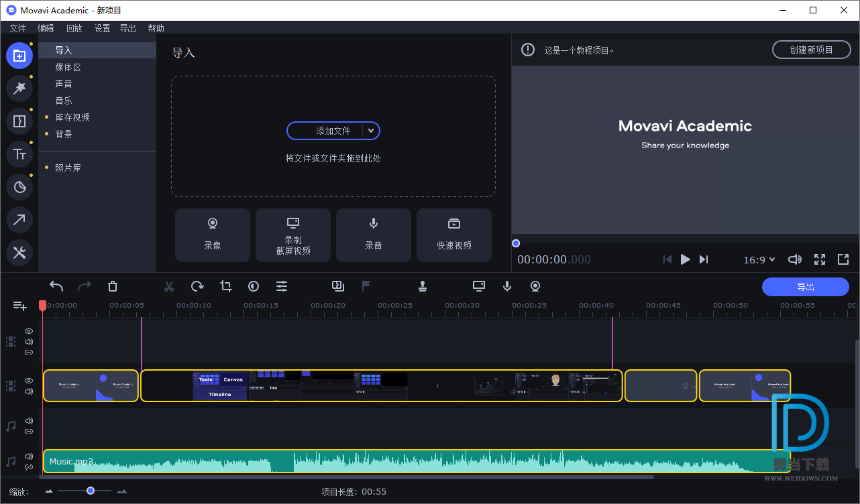Click the Delete trash can icon
The image size is (860, 504).
click(x=113, y=286)
